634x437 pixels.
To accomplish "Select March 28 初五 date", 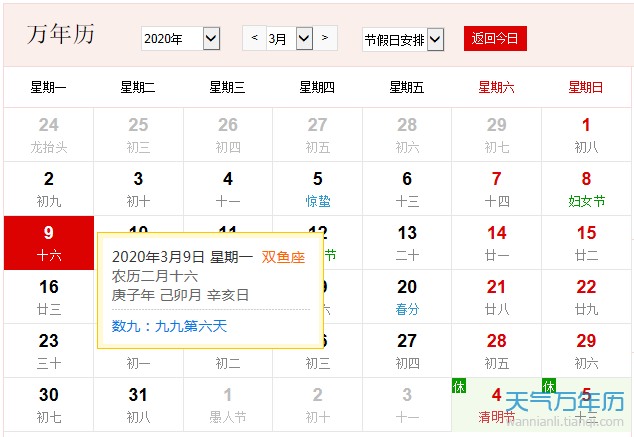I will click(x=497, y=351).
